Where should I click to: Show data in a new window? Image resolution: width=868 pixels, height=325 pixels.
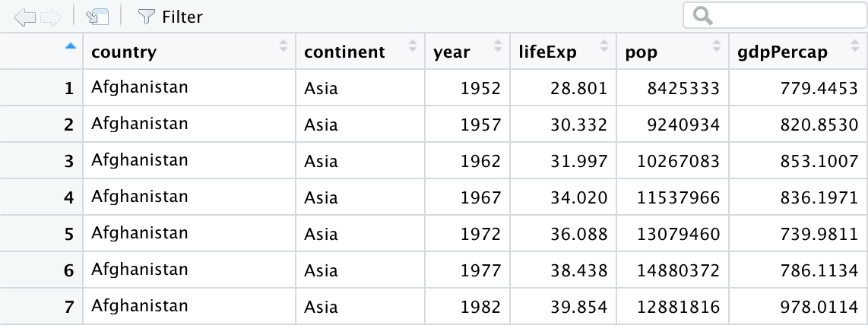(97, 17)
